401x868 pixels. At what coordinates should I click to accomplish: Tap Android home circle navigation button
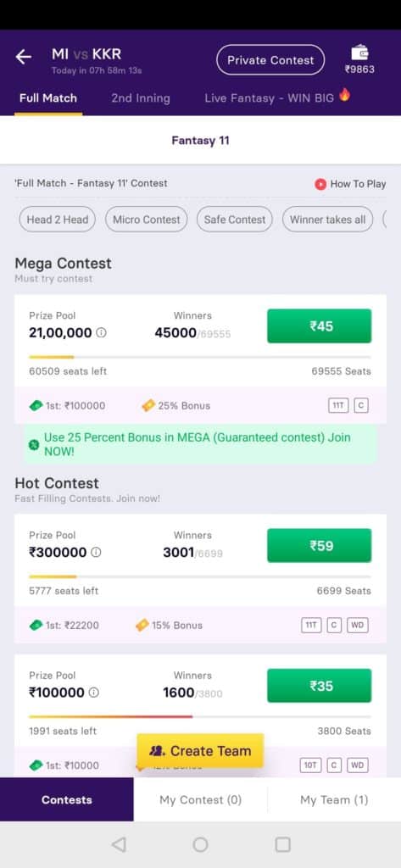coord(200,844)
